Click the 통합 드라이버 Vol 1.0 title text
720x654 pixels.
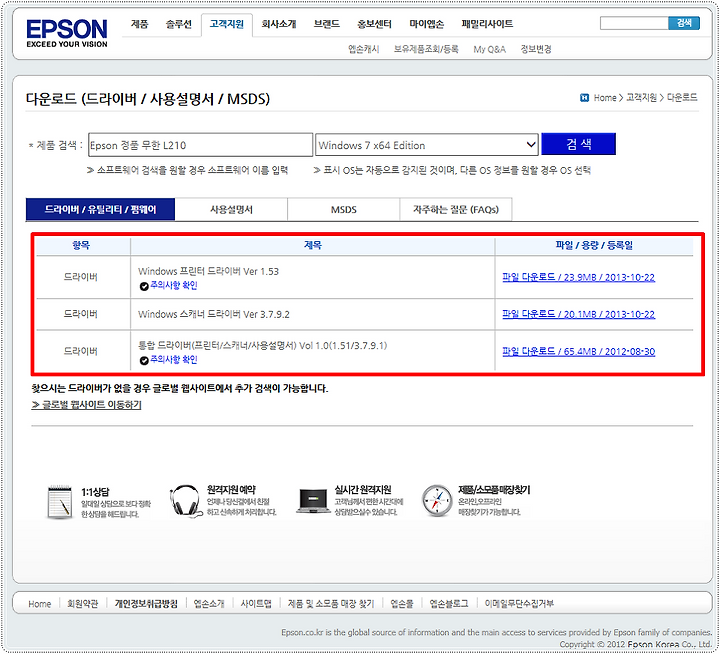tap(263, 345)
